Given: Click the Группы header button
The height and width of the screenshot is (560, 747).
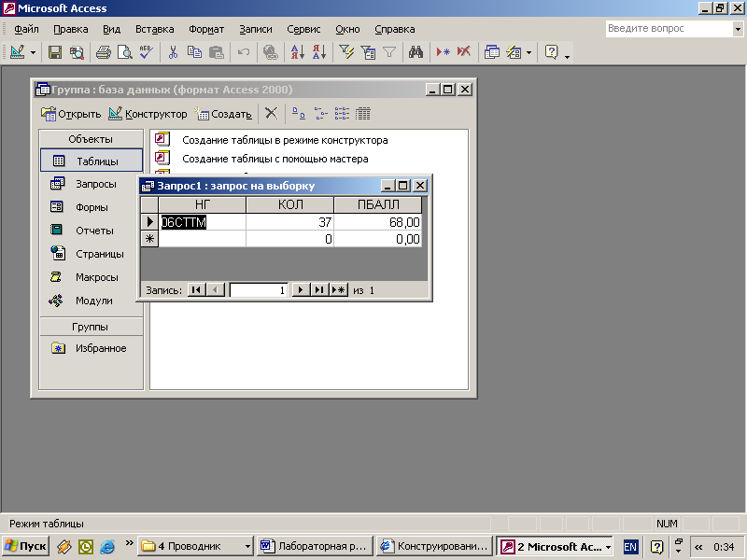Looking at the screenshot, I should click(91, 327).
